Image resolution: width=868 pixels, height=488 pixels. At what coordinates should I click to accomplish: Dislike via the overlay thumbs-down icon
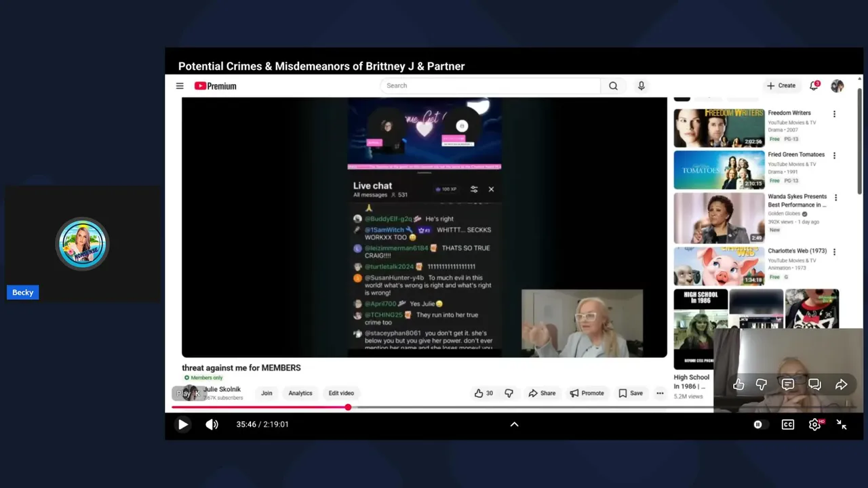(x=762, y=384)
